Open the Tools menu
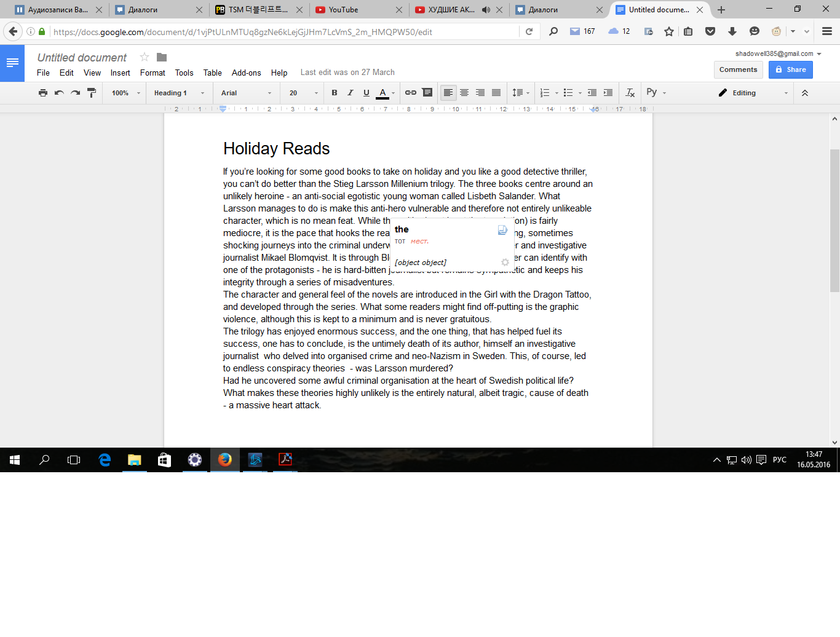Image resolution: width=840 pixels, height=637 pixels. pyautogui.click(x=184, y=73)
